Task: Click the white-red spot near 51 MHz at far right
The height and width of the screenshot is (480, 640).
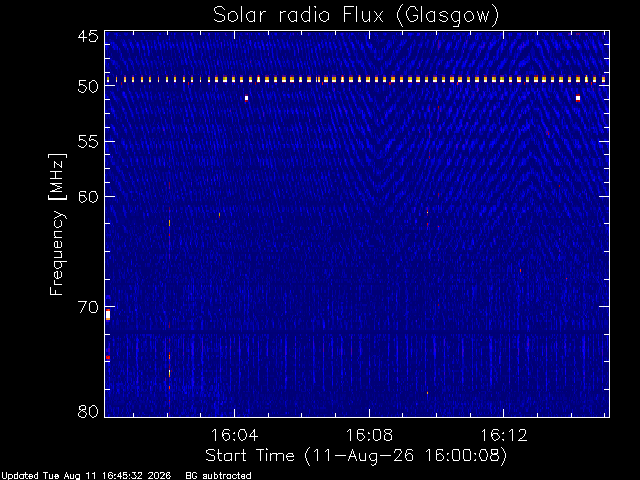Action: click(x=578, y=98)
